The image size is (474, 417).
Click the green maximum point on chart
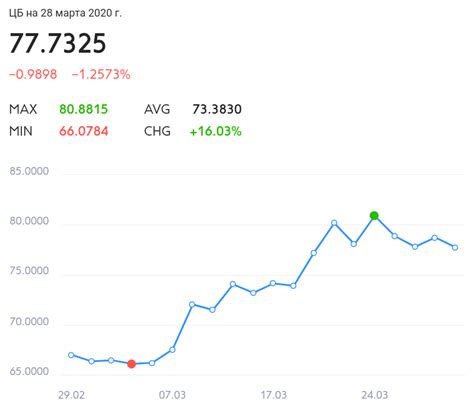pos(374,216)
